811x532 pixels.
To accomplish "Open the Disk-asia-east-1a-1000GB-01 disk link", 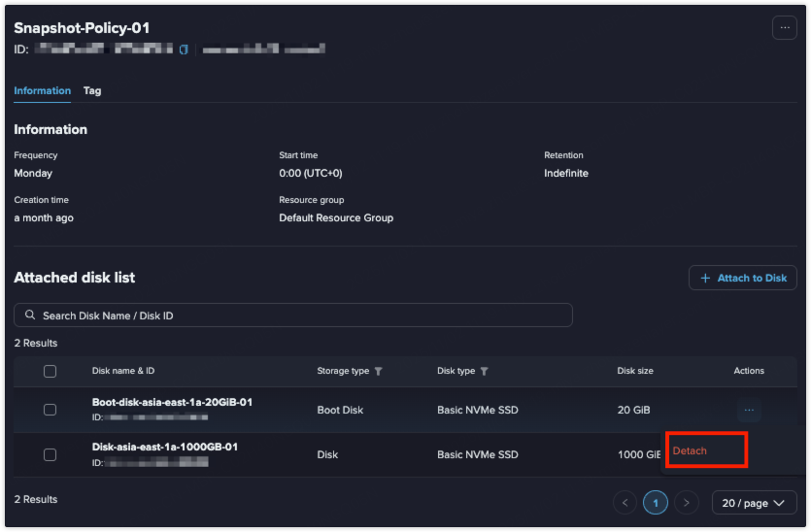I will [164, 447].
